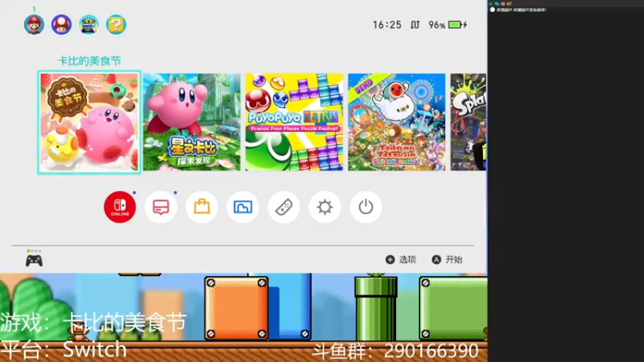Click the 平台: Switch overlay text

(64, 350)
